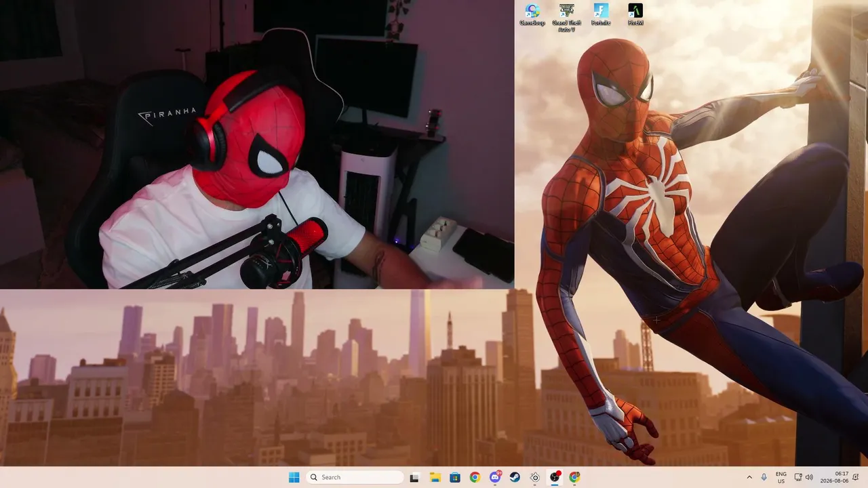Click the volume speaker tray icon
The height and width of the screenshot is (488, 868).
point(809,477)
